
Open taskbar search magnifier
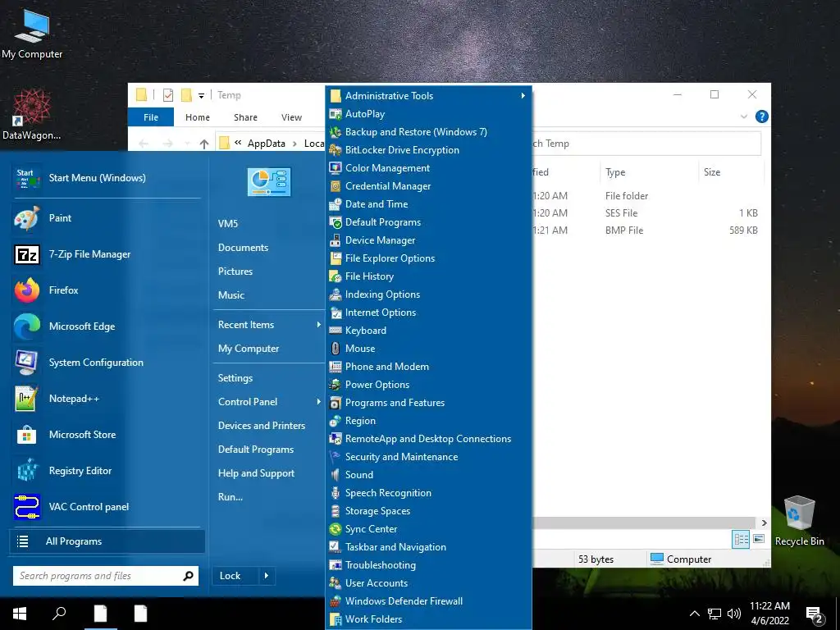click(x=59, y=614)
